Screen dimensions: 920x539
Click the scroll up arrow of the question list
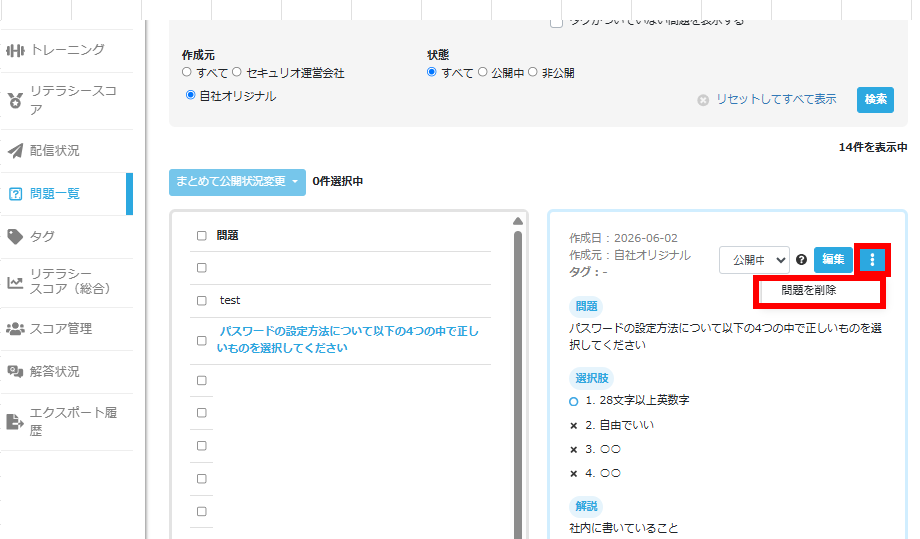click(518, 221)
